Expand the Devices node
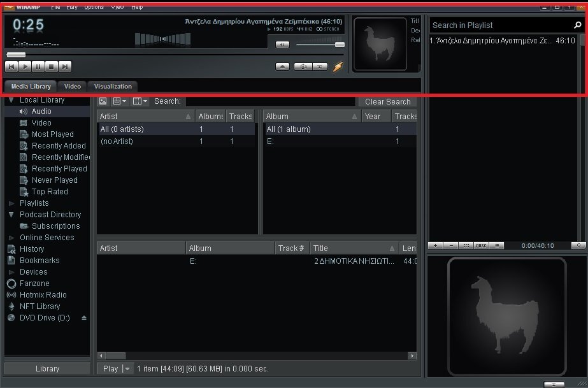The width and height of the screenshot is (588, 388). click(x=11, y=272)
